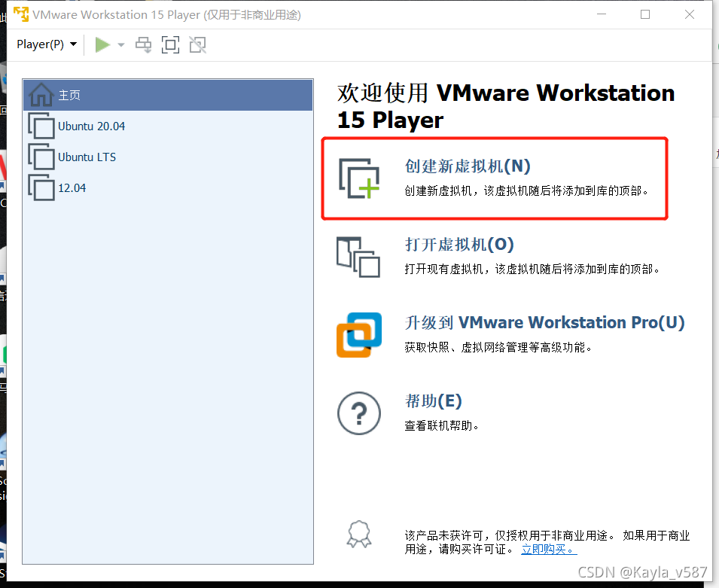Click the 创建新虚拟机 description text
Viewport: 719px width, 588px height.
point(526,190)
